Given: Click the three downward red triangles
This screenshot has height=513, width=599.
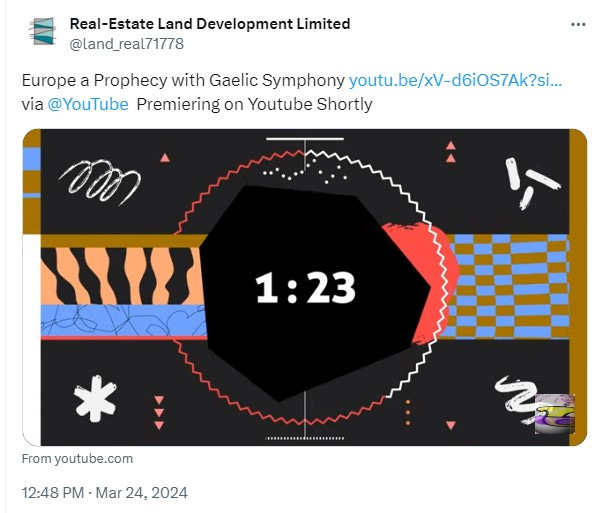Looking at the screenshot, I should pyautogui.click(x=159, y=413).
